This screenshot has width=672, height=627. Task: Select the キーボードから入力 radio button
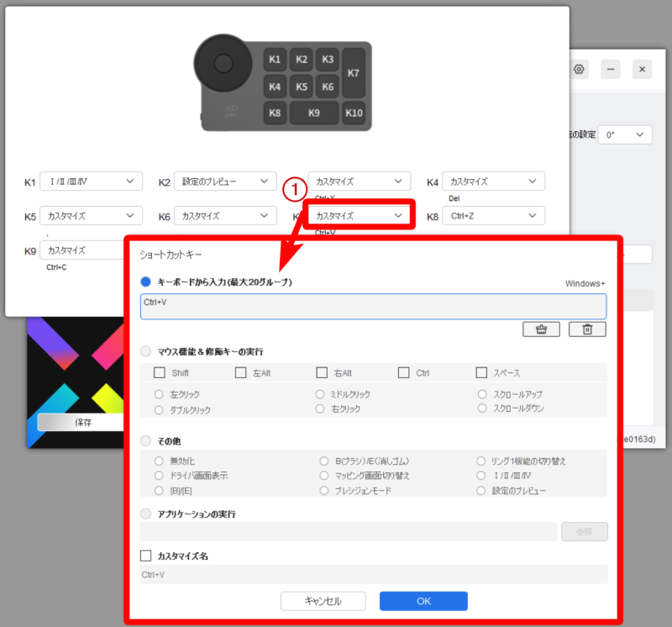(x=146, y=282)
